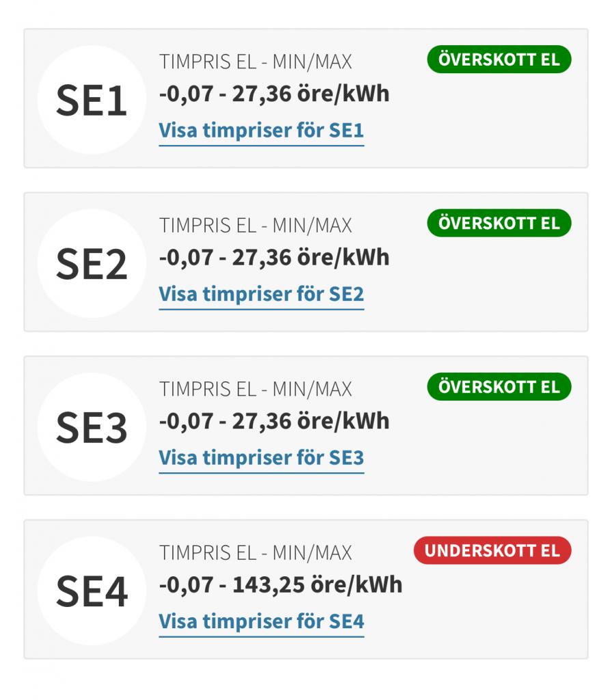Click the SE2 circle badge
612x700 pixels.
pyautogui.click(x=92, y=264)
